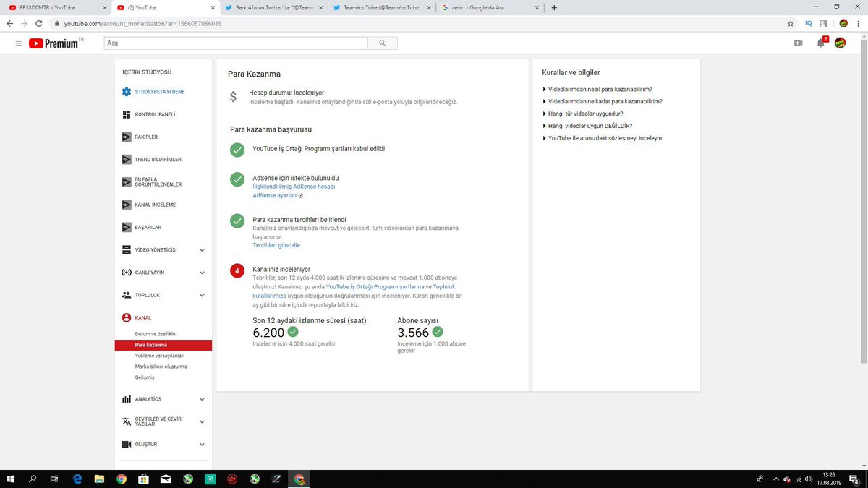Focus the YouTube search field

235,43
